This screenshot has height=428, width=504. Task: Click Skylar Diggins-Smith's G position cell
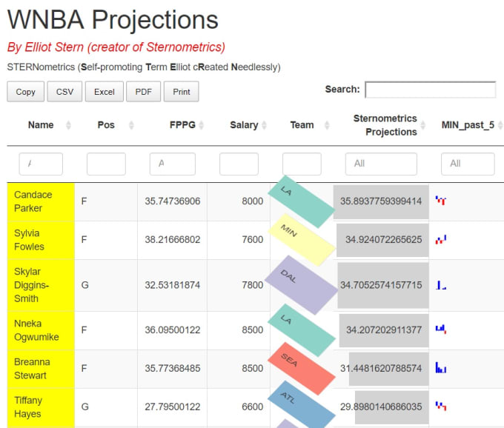point(106,285)
